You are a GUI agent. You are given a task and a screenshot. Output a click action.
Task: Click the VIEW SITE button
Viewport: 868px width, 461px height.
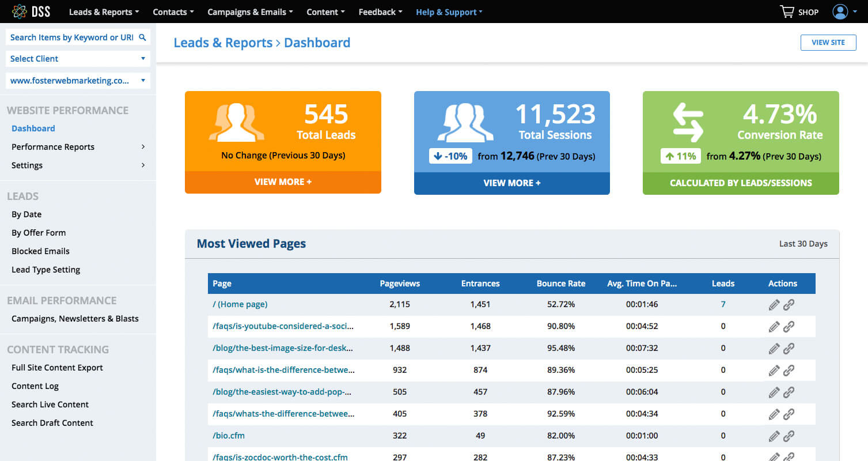pyautogui.click(x=828, y=43)
